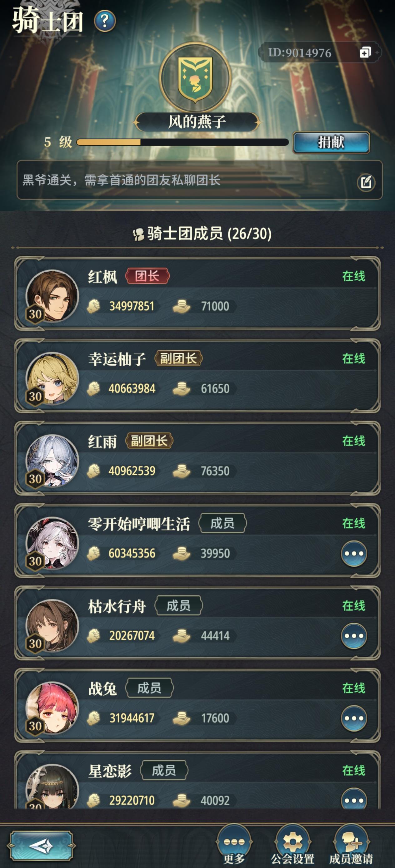Expand options for 零开始哼唧生活

point(354,553)
